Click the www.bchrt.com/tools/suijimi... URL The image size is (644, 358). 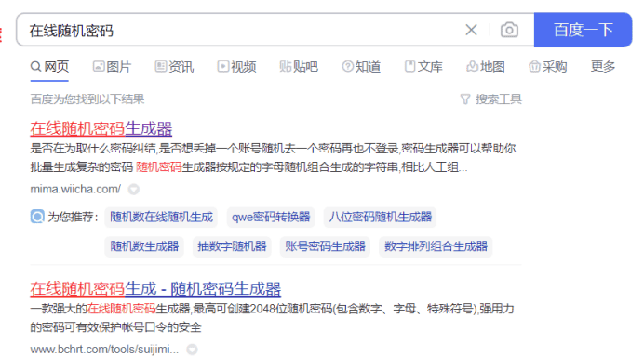(104, 350)
